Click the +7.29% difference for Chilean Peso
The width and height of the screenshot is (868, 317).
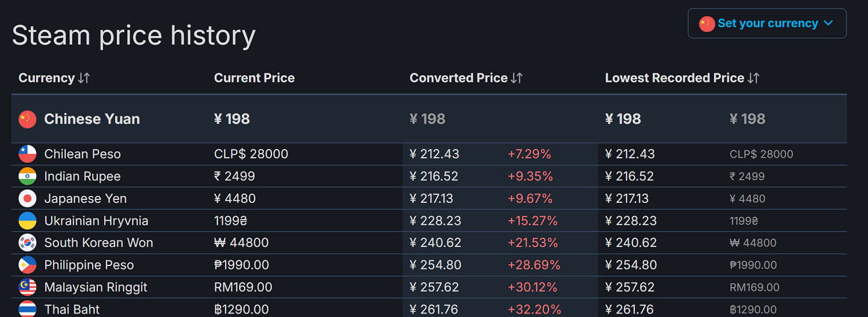point(529,154)
